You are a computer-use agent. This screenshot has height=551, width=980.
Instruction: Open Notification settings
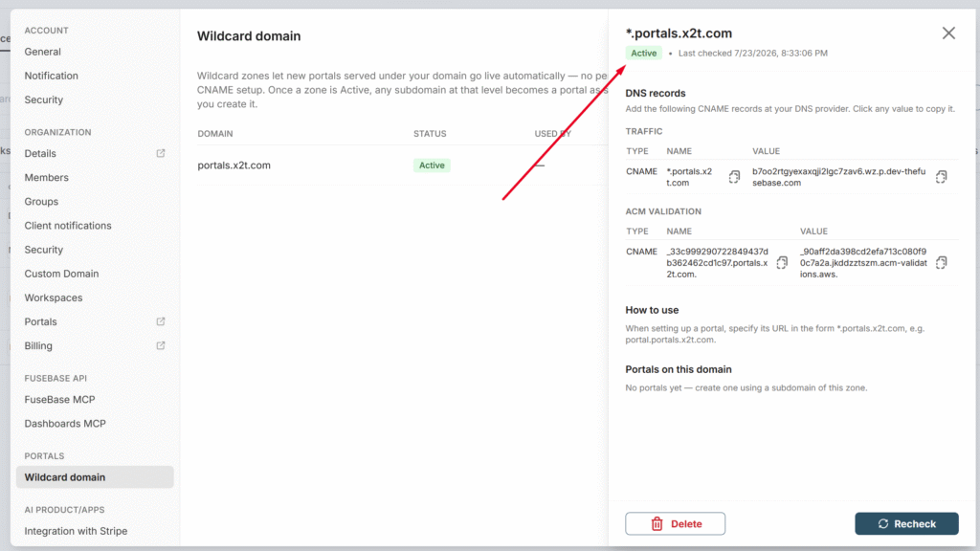coord(52,76)
